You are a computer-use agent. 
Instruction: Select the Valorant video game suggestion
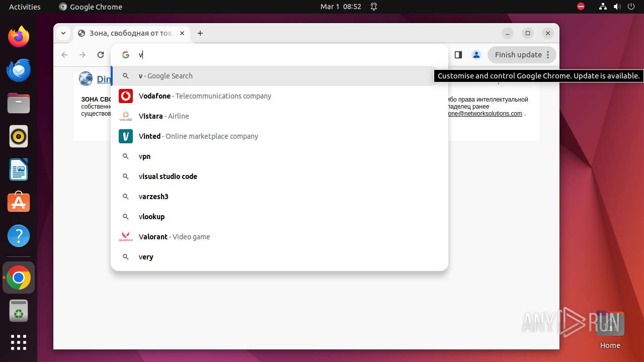click(x=279, y=237)
